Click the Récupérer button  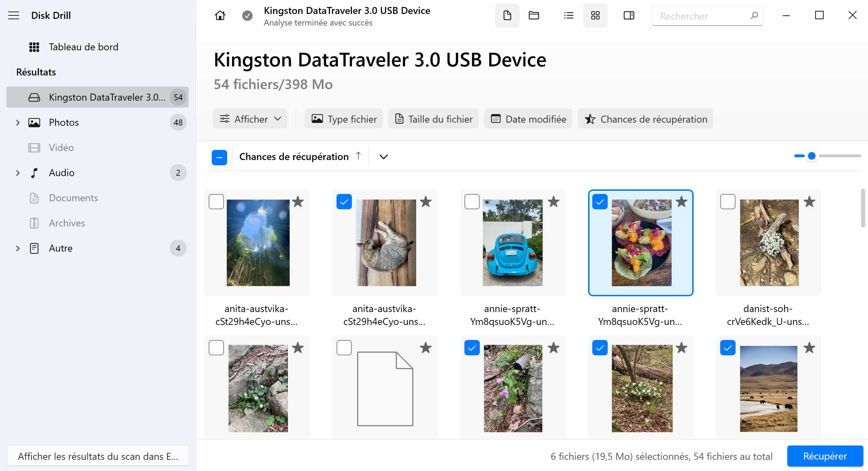[825, 456]
